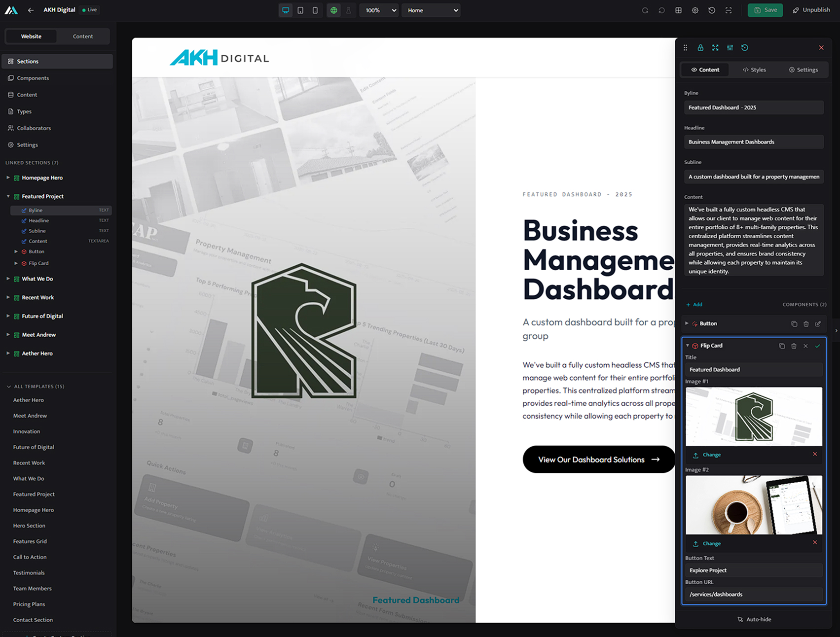Open the 100% zoom level selector
The width and height of the screenshot is (840, 637).
point(379,10)
